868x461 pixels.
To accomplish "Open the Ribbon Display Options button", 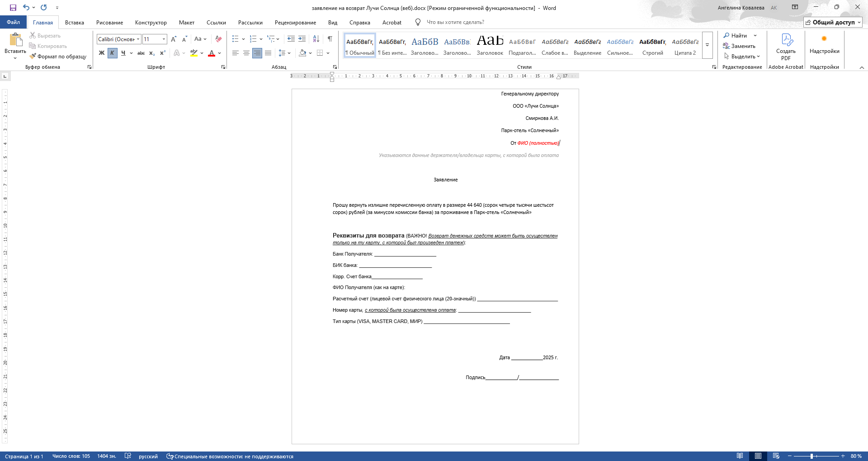I will (795, 7).
